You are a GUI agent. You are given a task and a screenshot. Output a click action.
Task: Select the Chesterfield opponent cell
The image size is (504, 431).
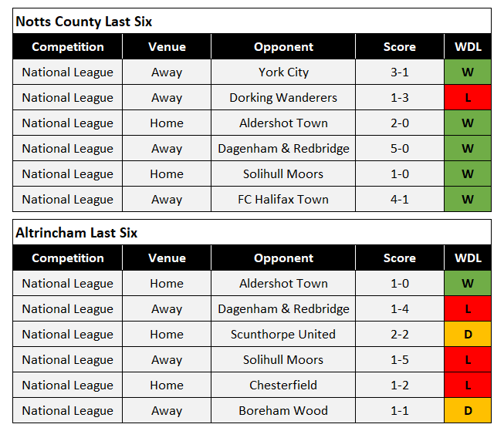[283, 386]
